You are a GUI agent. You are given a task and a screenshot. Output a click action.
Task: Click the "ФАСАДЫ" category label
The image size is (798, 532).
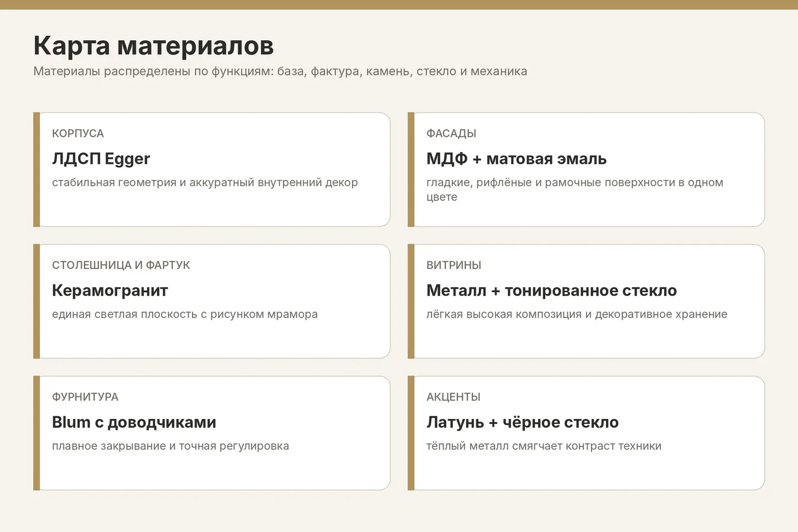tap(451, 133)
